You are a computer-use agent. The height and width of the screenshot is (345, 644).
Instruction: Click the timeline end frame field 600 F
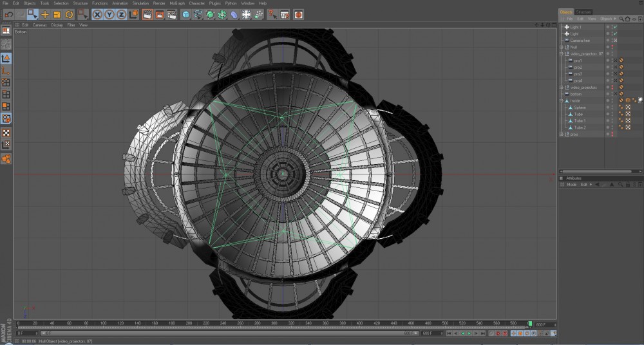432,333
